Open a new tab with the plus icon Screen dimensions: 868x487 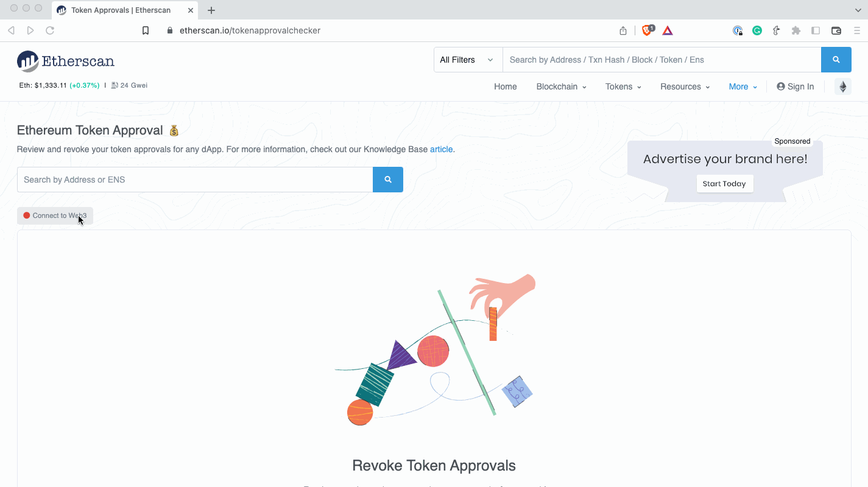tap(211, 10)
